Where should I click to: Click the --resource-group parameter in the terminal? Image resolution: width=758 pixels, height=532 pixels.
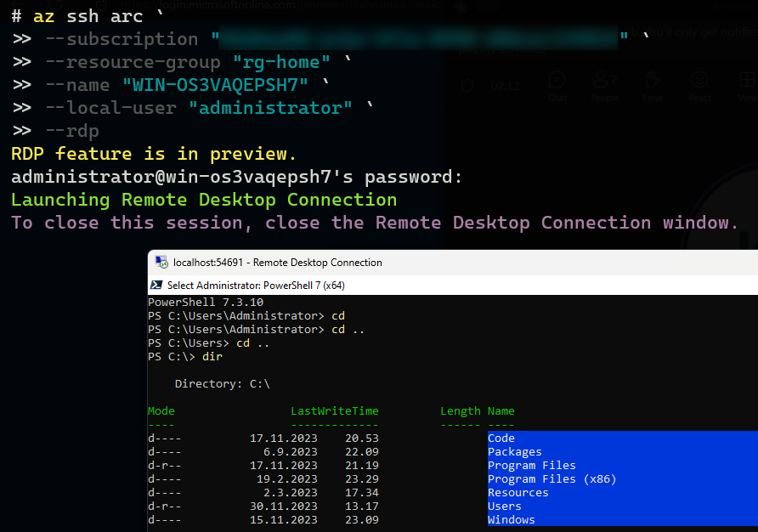pos(133,62)
